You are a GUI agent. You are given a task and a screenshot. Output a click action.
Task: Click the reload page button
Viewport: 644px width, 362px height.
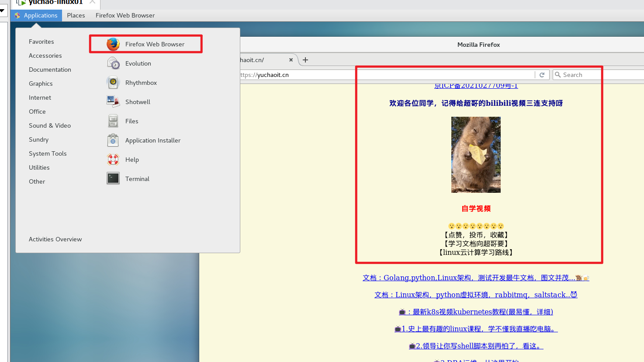point(542,75)
